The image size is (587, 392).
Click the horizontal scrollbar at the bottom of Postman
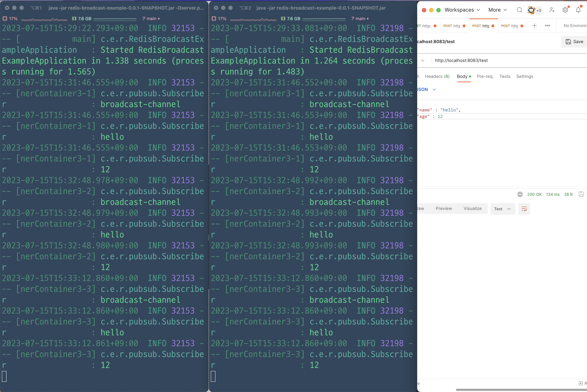click(520, 389)
